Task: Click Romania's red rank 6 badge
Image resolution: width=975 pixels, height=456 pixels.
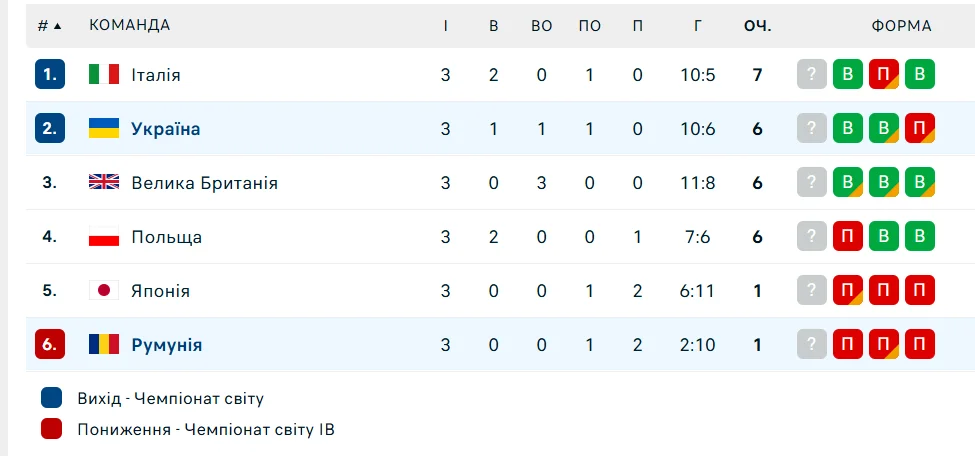Action: pos(50,345)
